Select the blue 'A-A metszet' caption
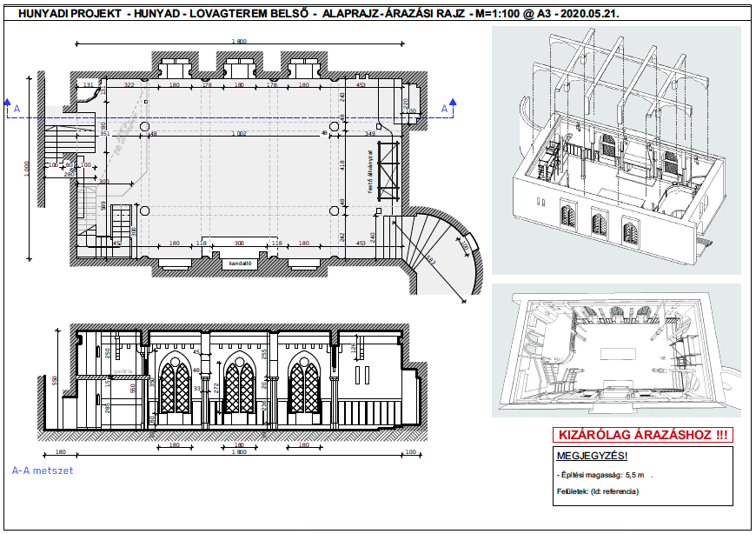 (x=43, y=471)
